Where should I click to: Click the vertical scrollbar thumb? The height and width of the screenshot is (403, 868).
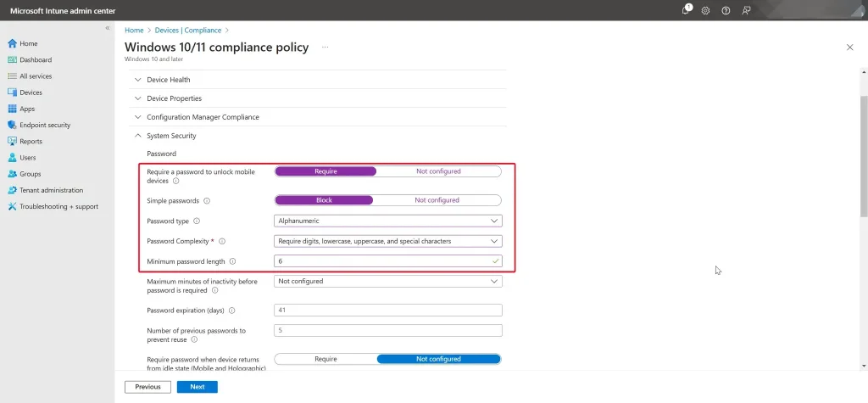tap(864, 156)
